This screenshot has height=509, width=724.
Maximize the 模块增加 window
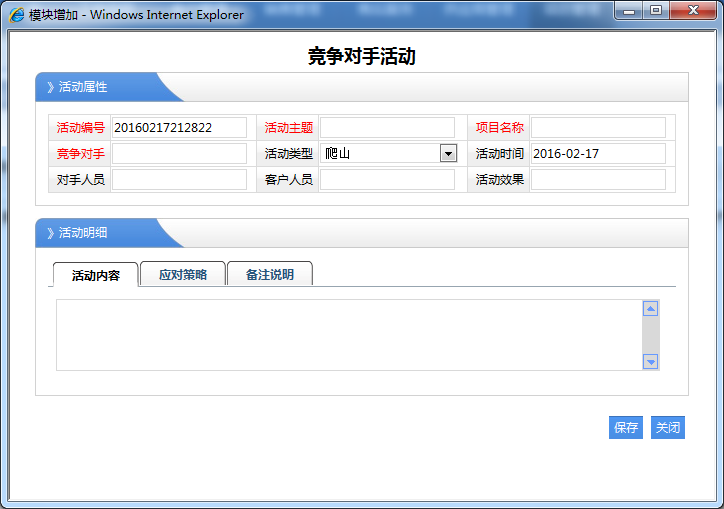pyautogui.click(x=655, y=11)
